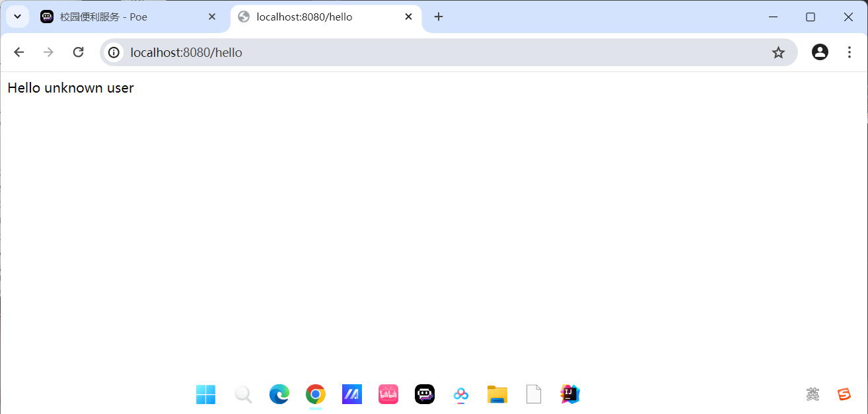868x414 pixels.
Task: Open the Chrome profile avatar menu
Action: coord(820,52)
